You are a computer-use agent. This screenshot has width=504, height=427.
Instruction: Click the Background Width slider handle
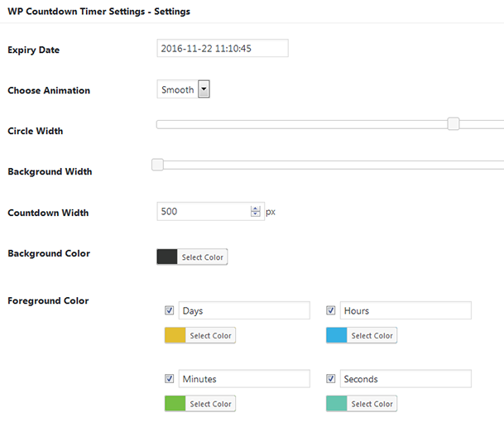[x=157, y=165]
